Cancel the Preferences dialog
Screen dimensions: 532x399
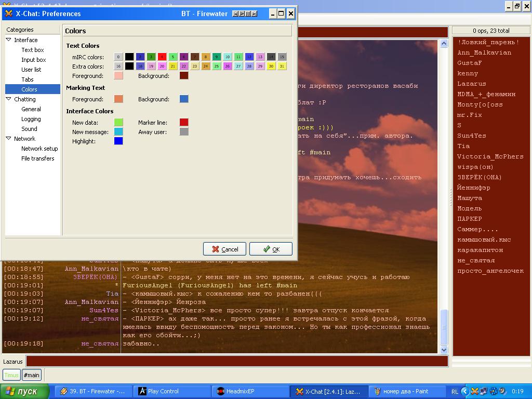[x=224, y=249]
